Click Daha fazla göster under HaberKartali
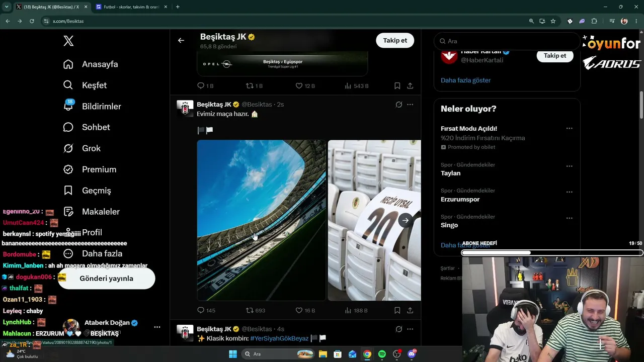 [466, 80]
